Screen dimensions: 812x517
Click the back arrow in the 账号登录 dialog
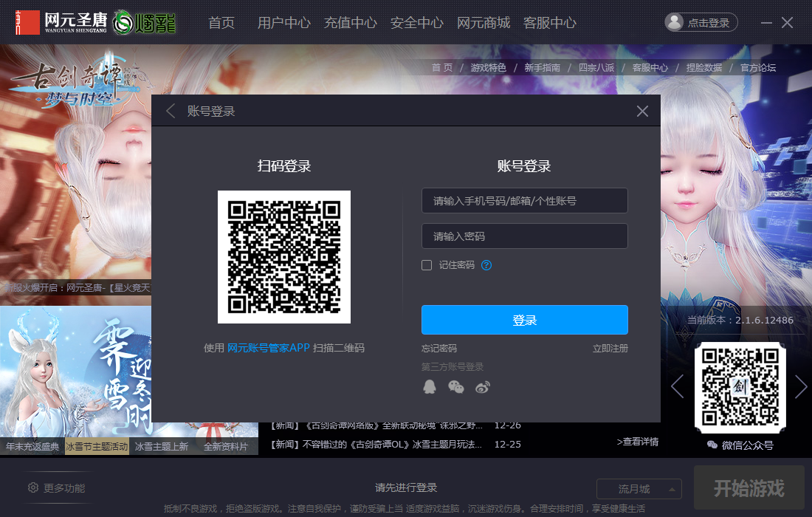point(170,111)
